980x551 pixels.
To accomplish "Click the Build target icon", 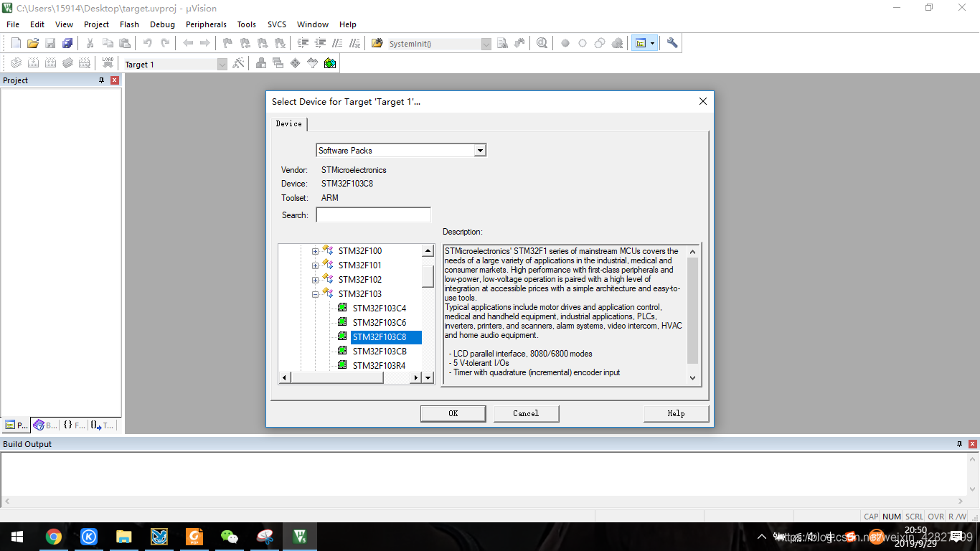I will pyautogui.click(x=33, y=63).
